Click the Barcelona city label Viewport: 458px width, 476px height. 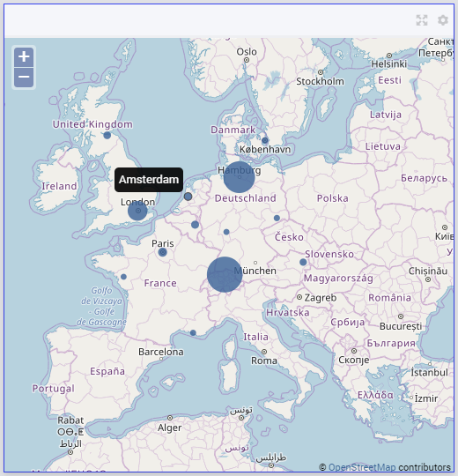coord(161,352)
